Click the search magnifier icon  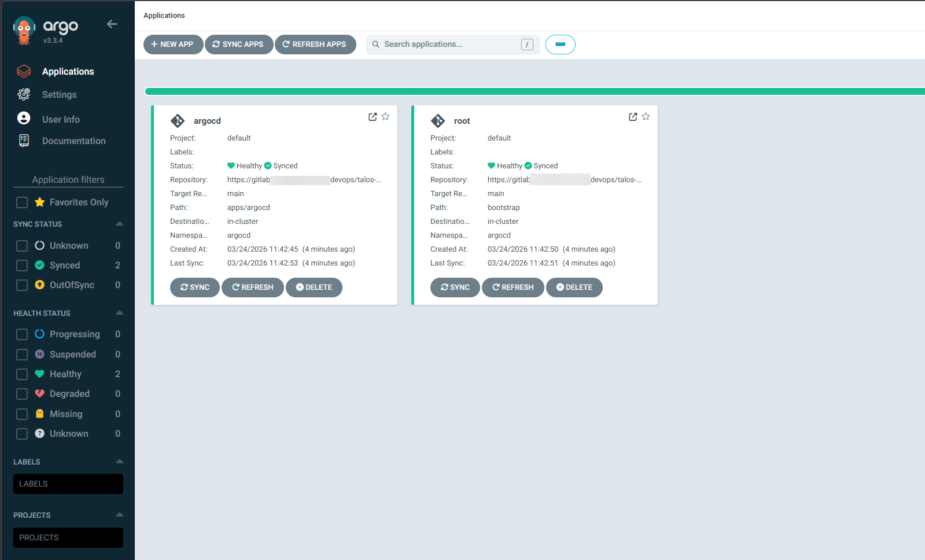[x=376, y=44]
